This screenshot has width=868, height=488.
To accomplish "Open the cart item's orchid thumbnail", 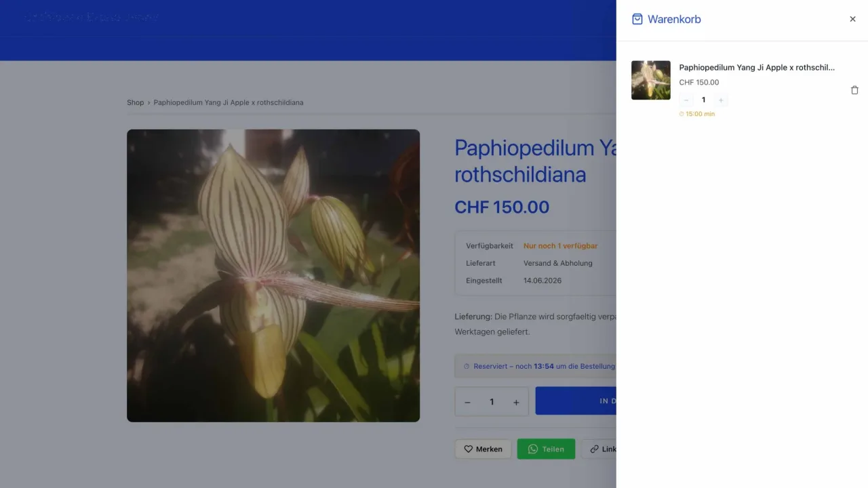I will pyautogui.click(x=651, y=80).
